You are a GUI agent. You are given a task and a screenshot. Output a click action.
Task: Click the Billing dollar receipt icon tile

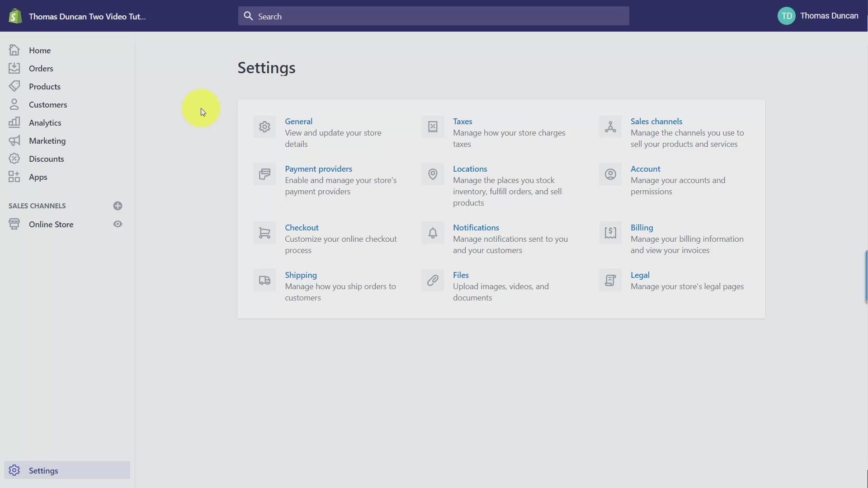point(610,233)
